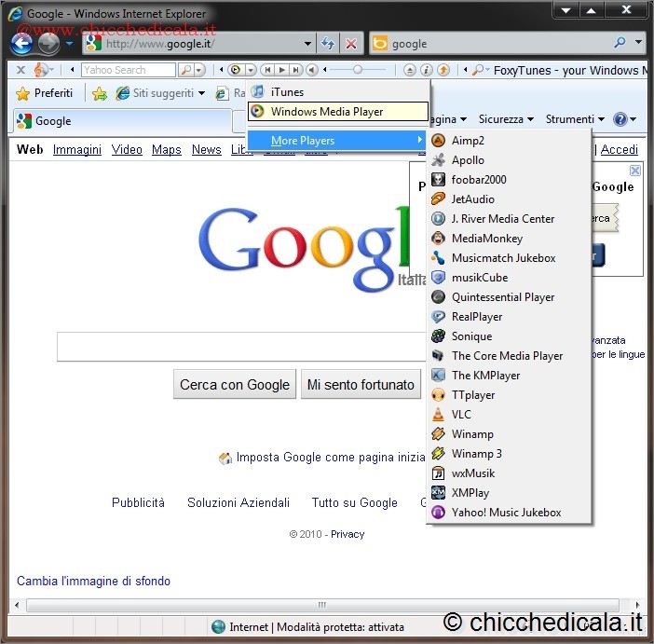Click the refresh icon beside address bar
The height and width of the screenshot is (644, 654).
tap(328, 44)
